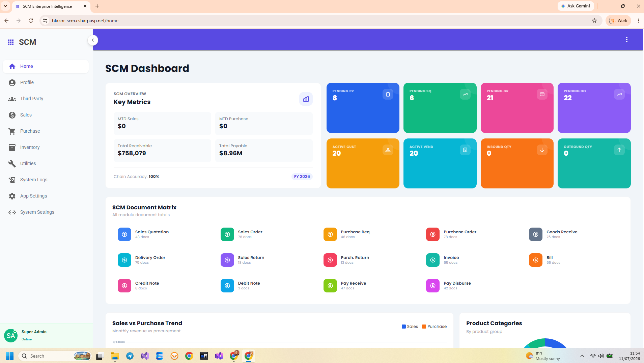
Task: Toggle the Purchase legend in trend chart
Action: pyautogui.click(x=434, y=327)
